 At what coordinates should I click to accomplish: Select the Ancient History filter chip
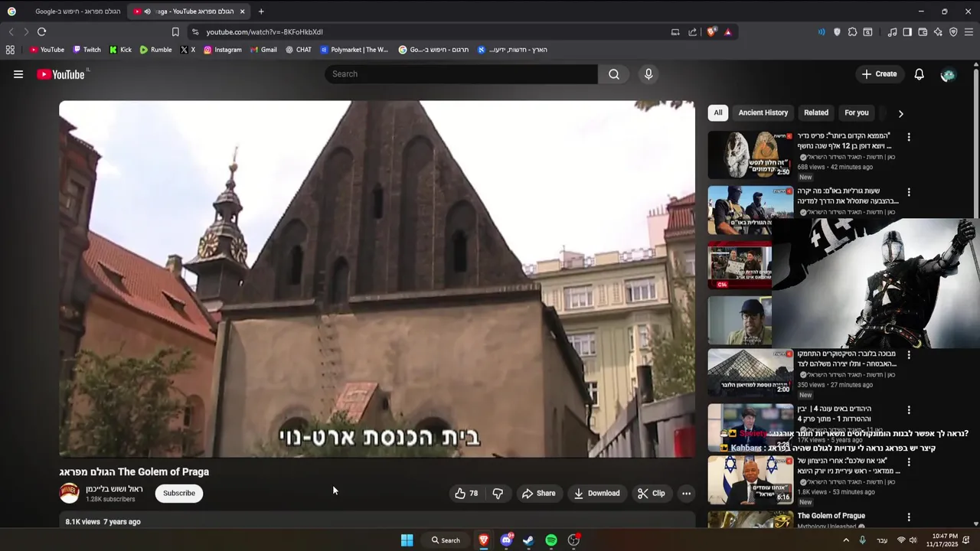point(763,112)
